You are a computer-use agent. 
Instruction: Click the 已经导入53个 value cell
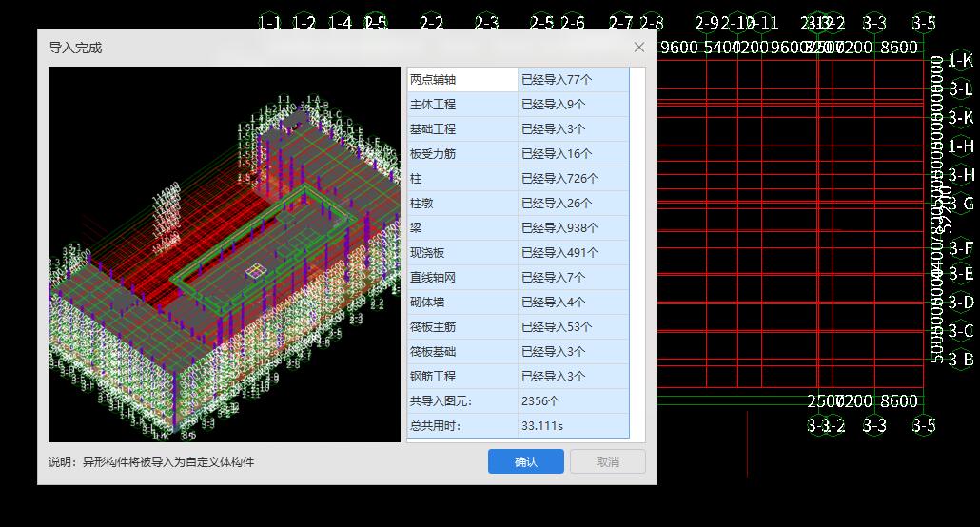[x=574, y=326]
